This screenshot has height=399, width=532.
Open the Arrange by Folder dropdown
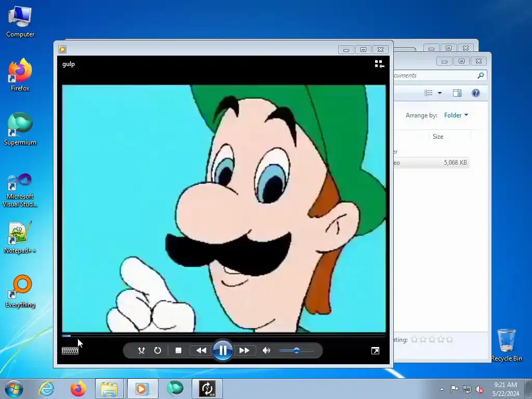click(456, 115)
